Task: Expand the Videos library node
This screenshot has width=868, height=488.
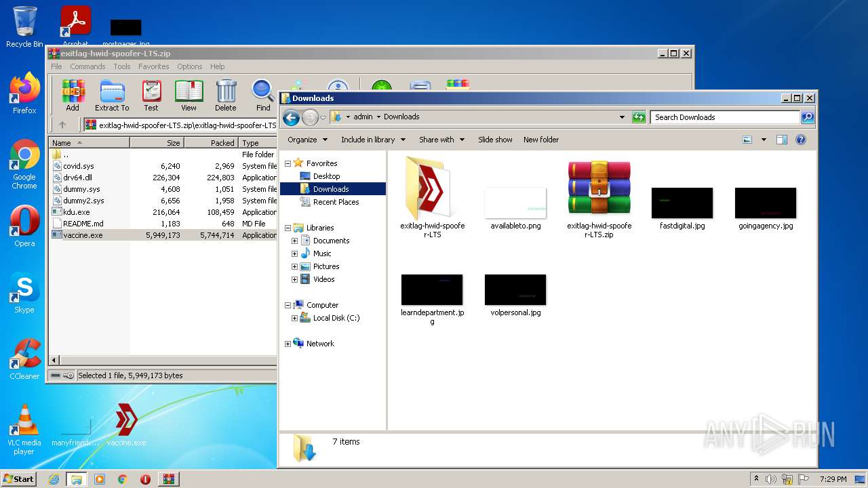Action: click(294, 279)
